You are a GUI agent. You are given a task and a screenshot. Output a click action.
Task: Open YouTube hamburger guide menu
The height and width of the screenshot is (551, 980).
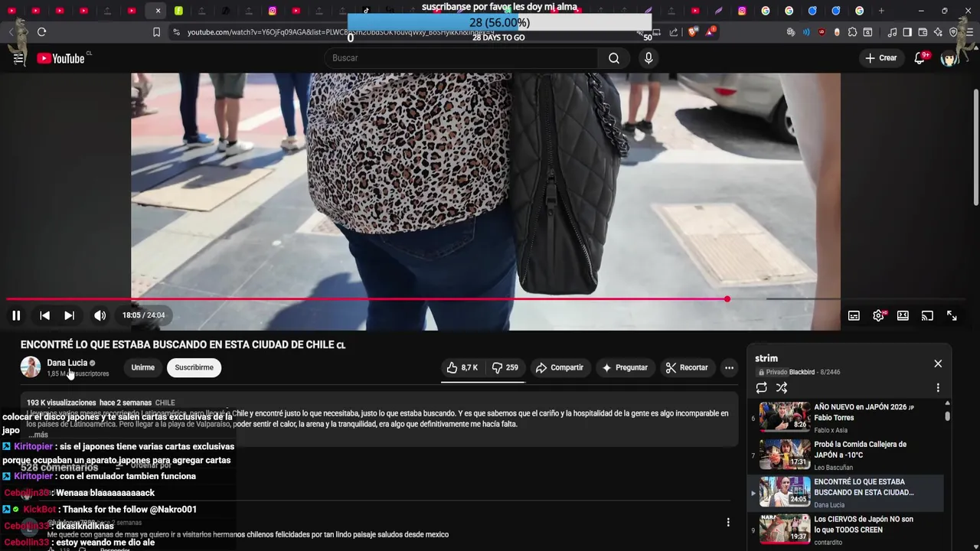point(18,58)
